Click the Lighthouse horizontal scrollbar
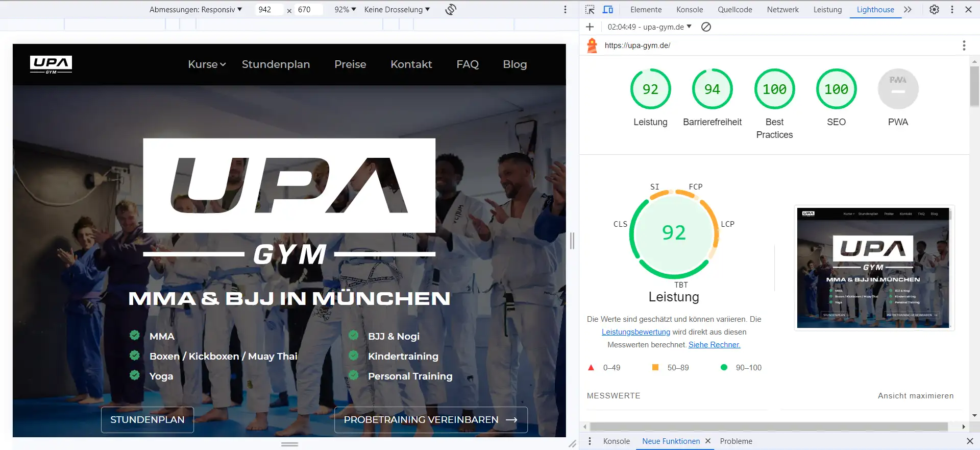The image size is (980, 450). click(769, 427)
